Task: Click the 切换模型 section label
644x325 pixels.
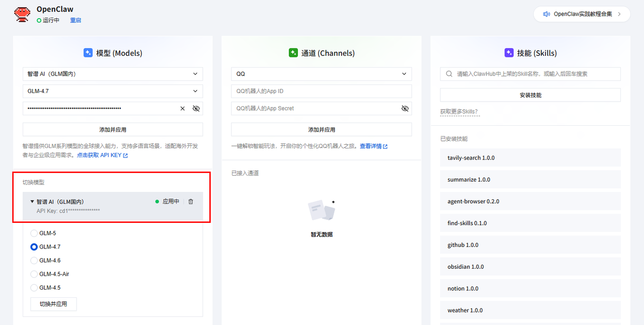Action: click(x=33, y=182)
